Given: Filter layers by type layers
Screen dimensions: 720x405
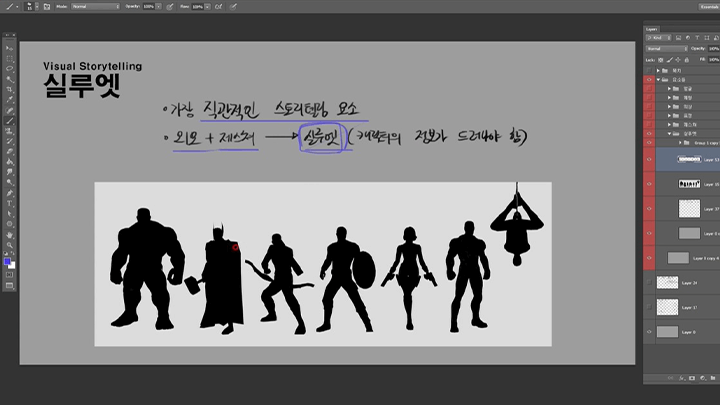Looking at the screenshot, I should (x=697, y=38).
